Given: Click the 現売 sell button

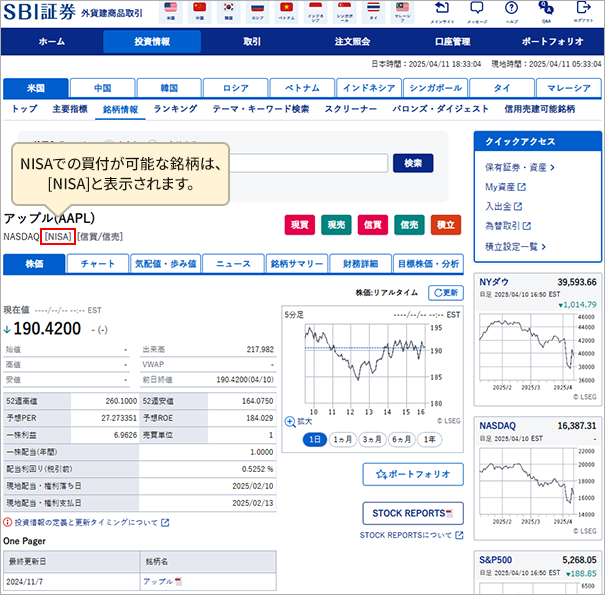Looking at the screenshot, I should pos(336,225).
